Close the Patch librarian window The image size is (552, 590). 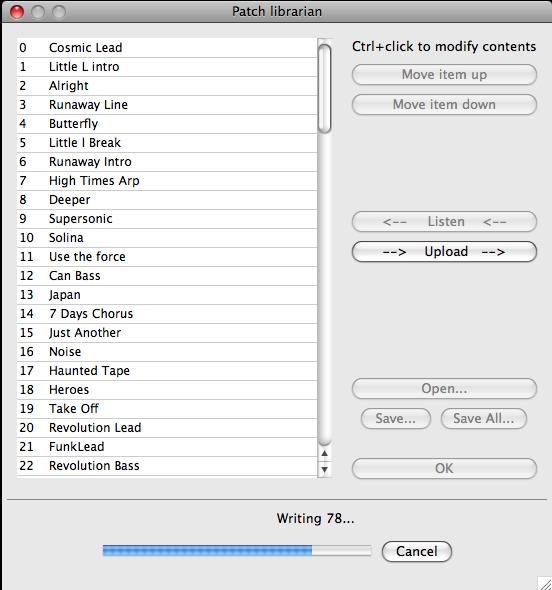click(17, 12)
